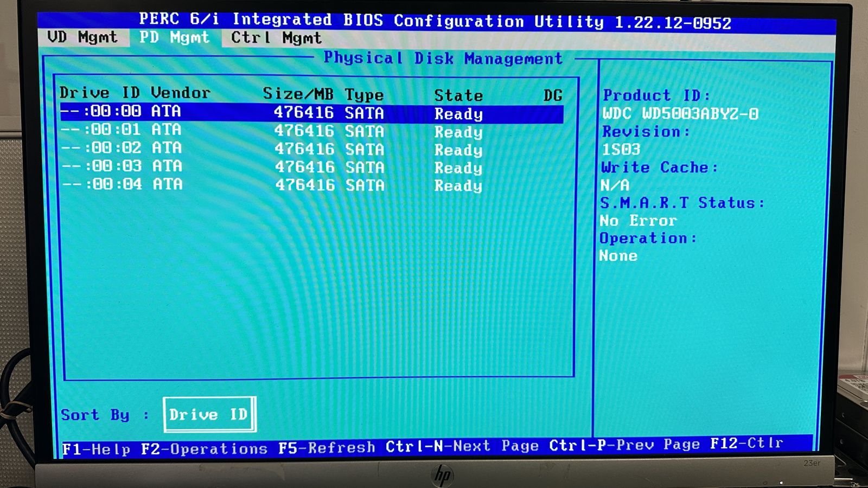Click the S.M.A.R.T Status value No Error
868x488 pixels.
click(638, 221)
